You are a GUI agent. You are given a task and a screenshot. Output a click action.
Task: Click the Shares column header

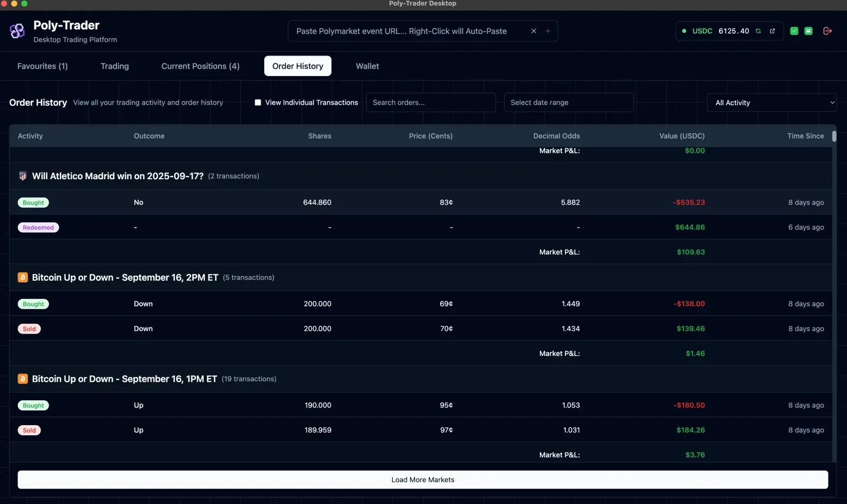point(320,136)
